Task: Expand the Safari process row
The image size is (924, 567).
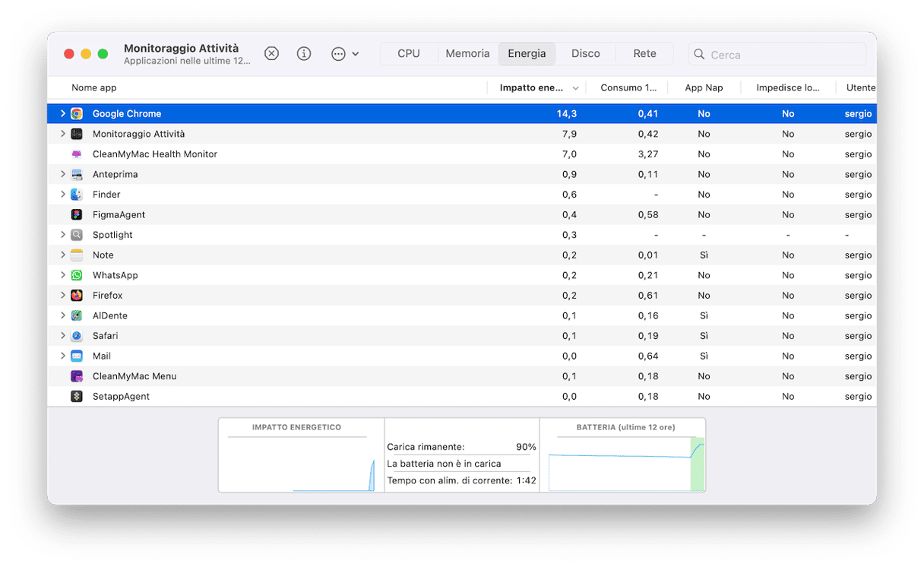Action: click(x=63, y=336)
